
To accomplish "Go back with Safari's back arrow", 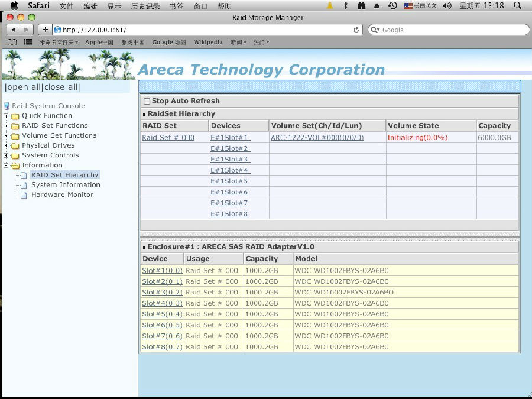I will [13, 30].
